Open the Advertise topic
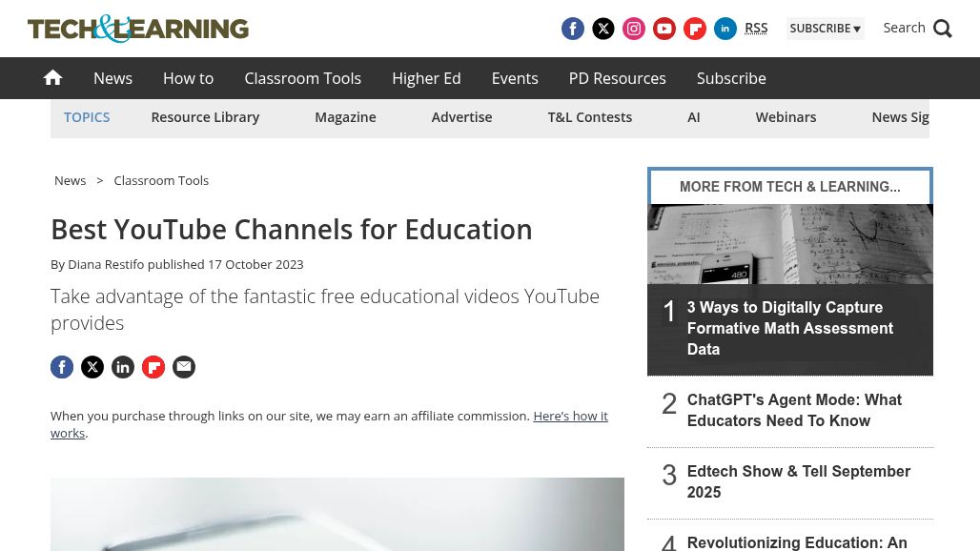The image size is (980, 551). pos(461,117)
